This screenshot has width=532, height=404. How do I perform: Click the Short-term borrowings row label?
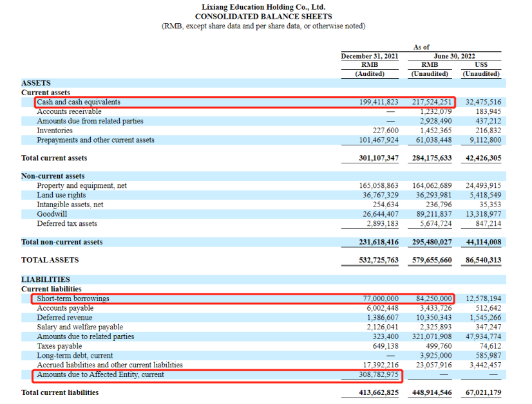click(x=73, y=298)
